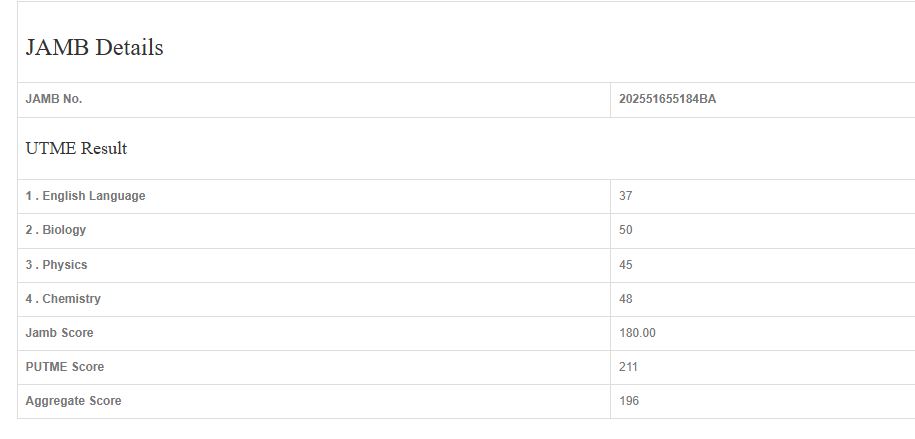Select the Chemistry subject label
915x439 pixels.
[63, 299]
